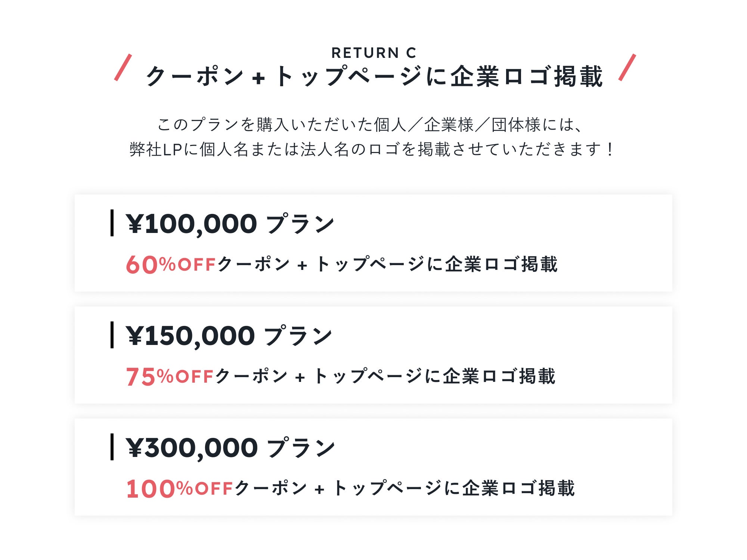Click the RETURN C label
This screenshot has height=560, width=747.
(373, 53)
